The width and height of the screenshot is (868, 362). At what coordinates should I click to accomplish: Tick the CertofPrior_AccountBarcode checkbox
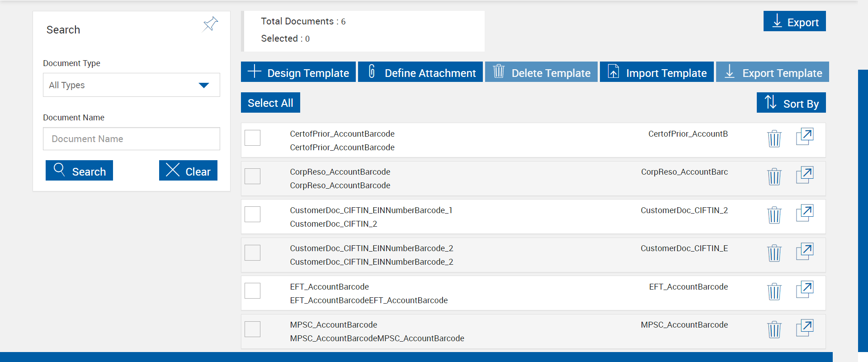click(252, 138)
